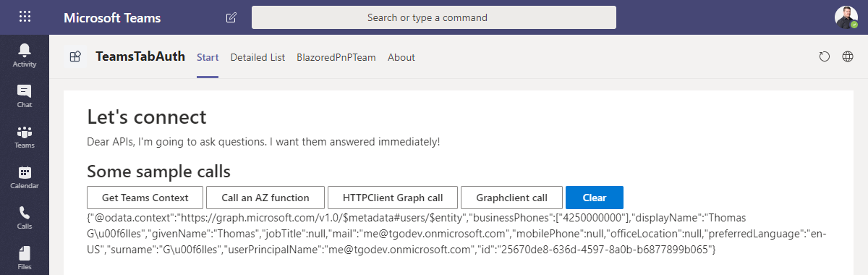Image resolution: width=868 pixels, height=275 pixels.
Task: Start a new chat with compose icon
Action: click(x=231, y=17)
